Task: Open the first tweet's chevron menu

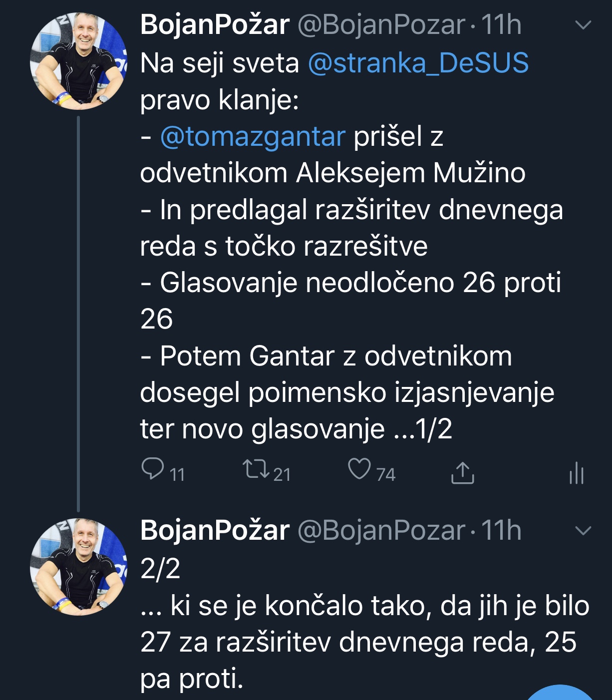Action: [583, 25]
